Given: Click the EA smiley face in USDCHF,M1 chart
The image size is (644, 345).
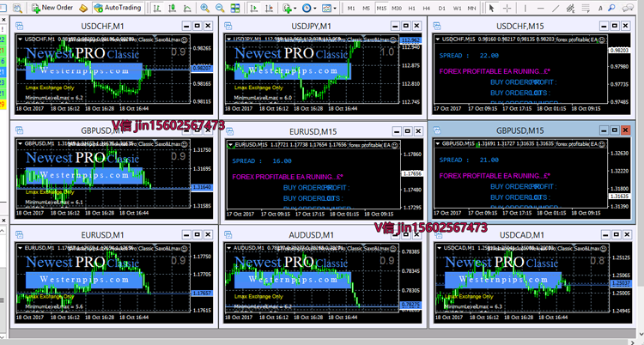Looking at the screenshot, I should 185,39.
